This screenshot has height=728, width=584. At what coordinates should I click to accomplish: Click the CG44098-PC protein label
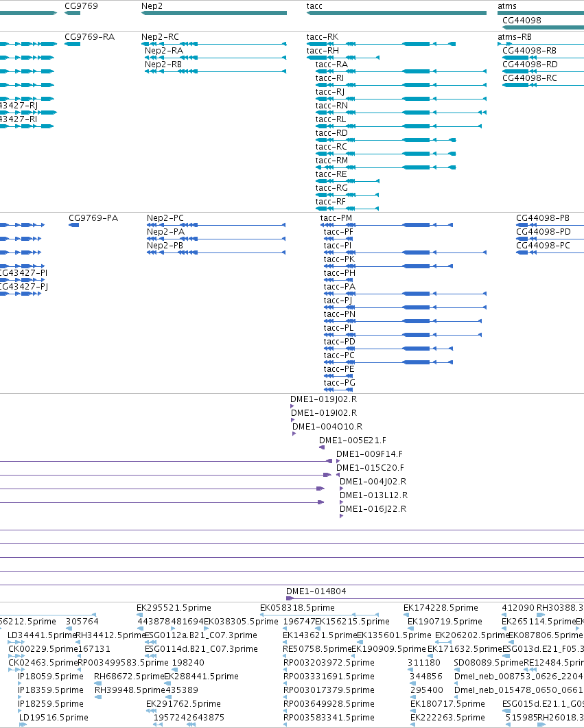click(543, 245)
